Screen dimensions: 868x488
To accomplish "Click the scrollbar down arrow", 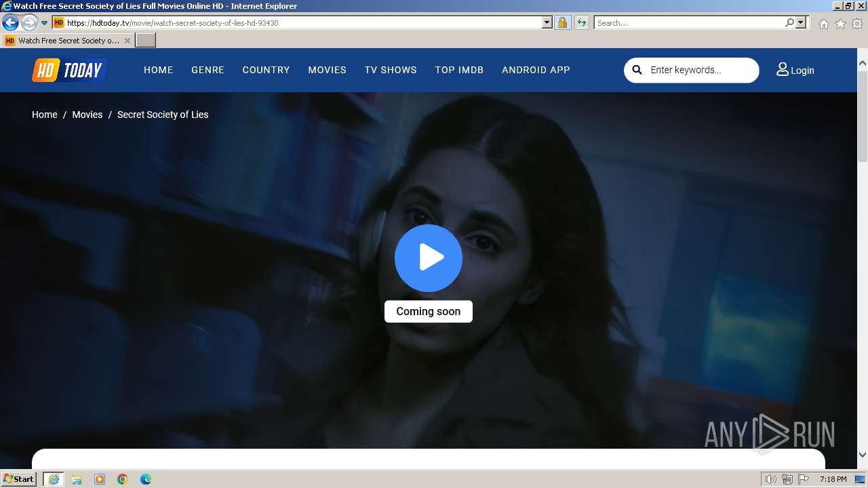I will point(863,455).
